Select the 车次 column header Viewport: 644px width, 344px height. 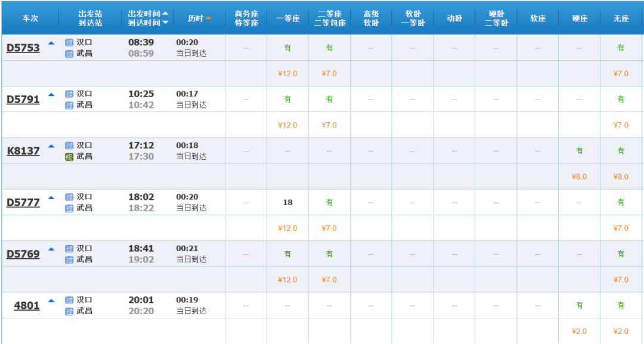coord(30,18)
